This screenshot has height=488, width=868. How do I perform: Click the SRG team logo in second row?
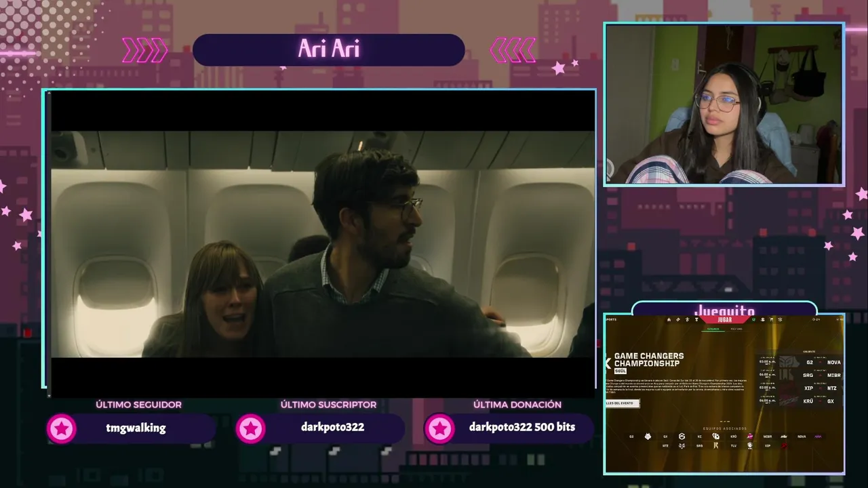(716, 446)
